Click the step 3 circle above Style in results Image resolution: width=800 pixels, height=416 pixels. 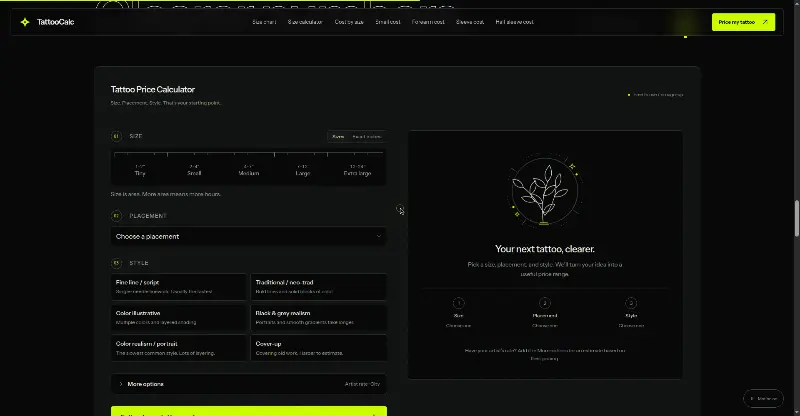pos(631,303)
